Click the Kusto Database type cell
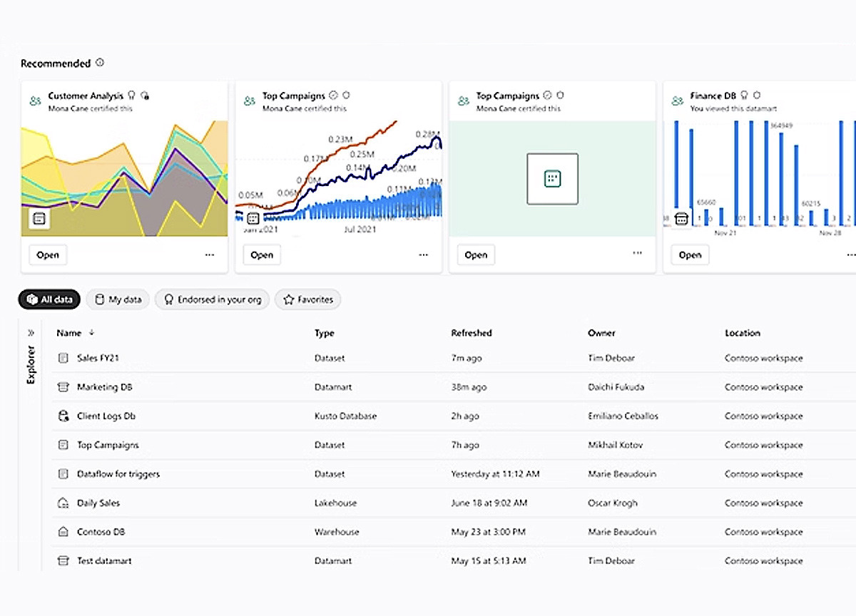856x616 pixels. [x=345, y=416]
